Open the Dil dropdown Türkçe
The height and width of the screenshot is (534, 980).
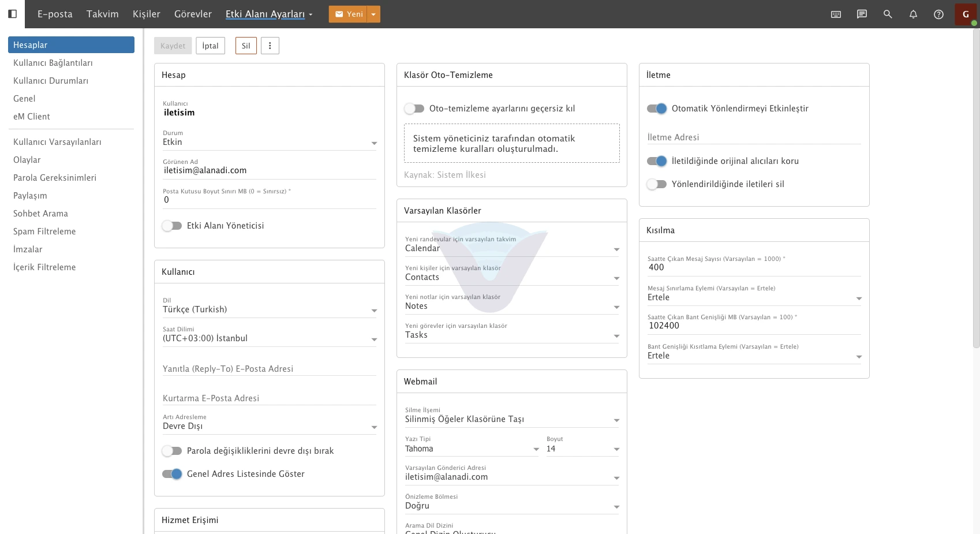(270, 309)
